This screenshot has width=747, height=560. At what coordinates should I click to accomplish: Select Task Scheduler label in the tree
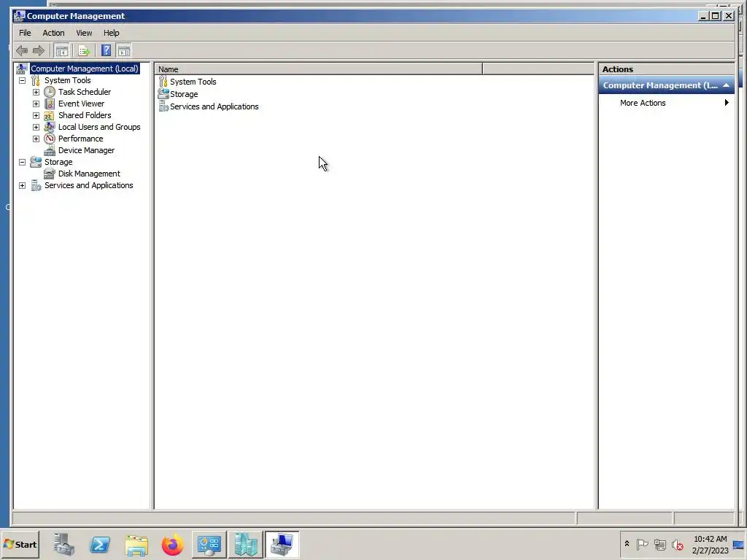(x=85, y=92)
